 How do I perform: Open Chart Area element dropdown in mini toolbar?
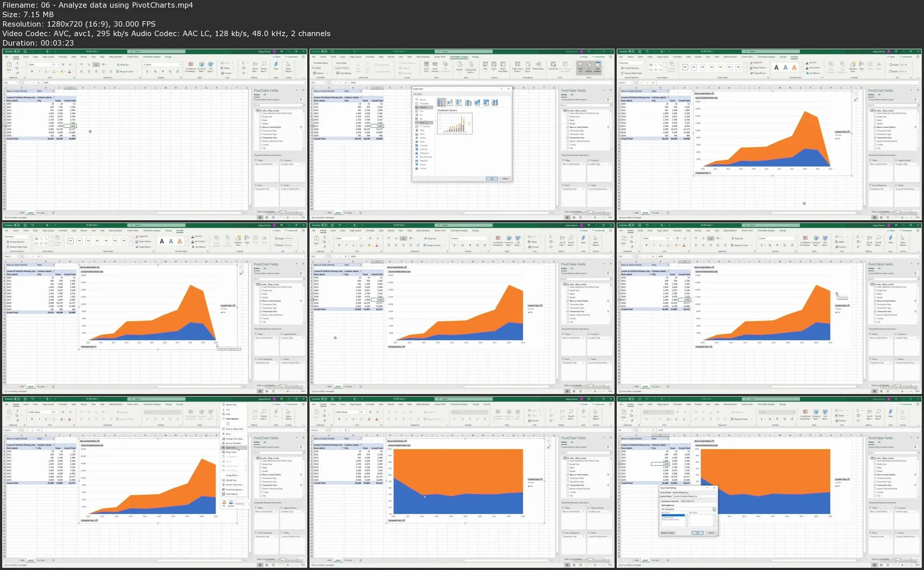click(x=249, y=504)
